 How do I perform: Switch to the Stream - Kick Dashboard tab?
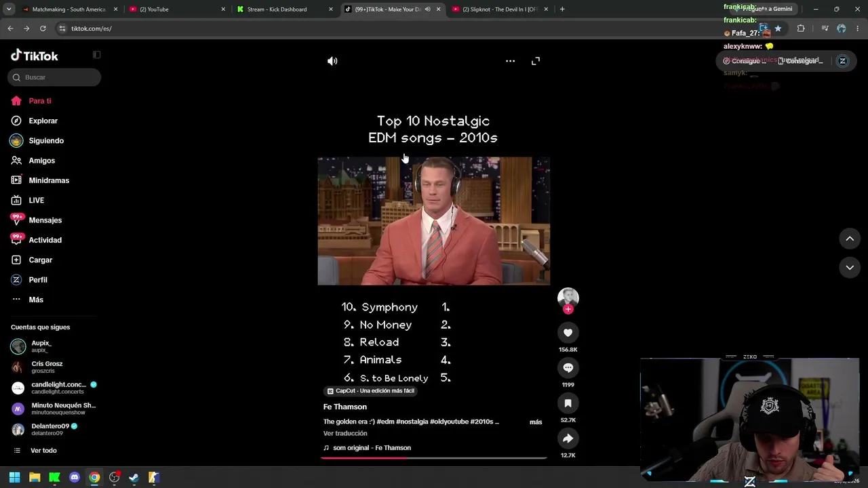click(285, 9)
